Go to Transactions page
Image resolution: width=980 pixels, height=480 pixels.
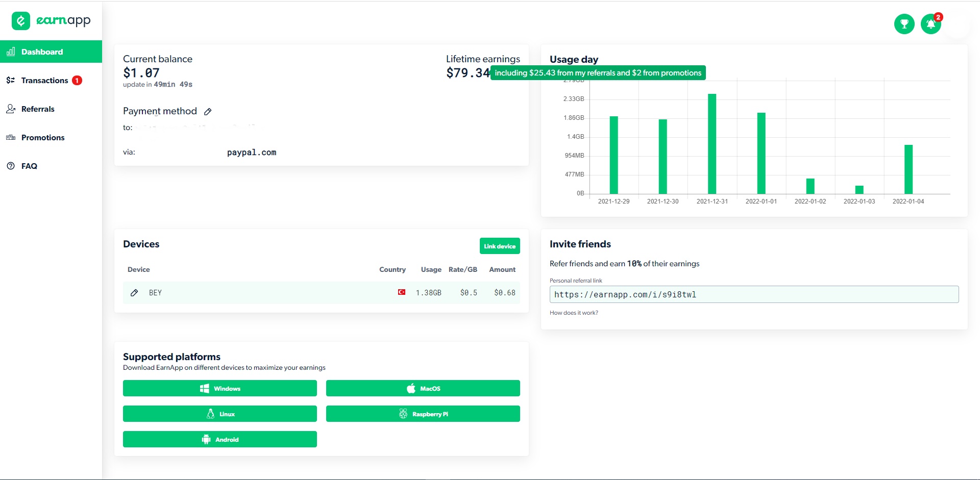(44, 81)
